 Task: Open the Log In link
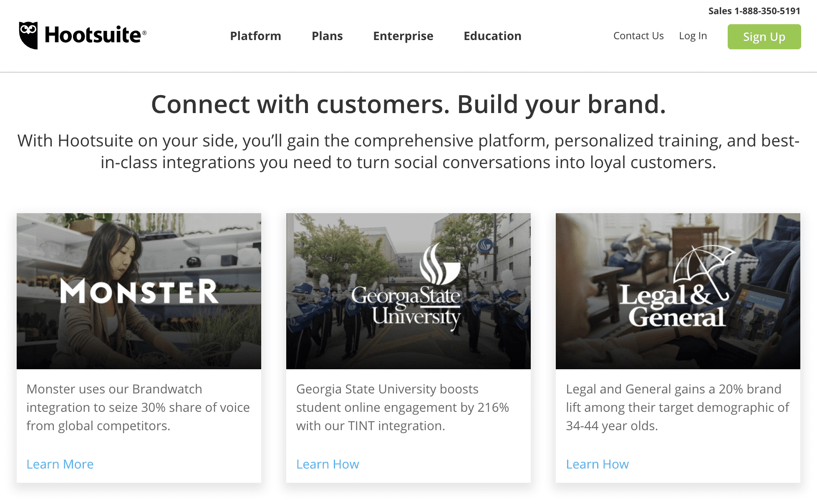693,36
